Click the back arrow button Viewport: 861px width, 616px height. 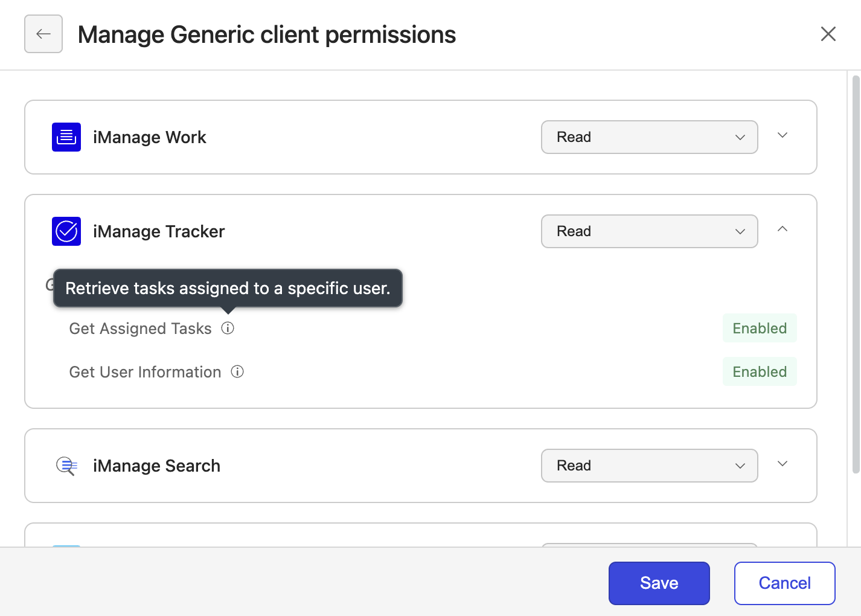coord(43,34)
